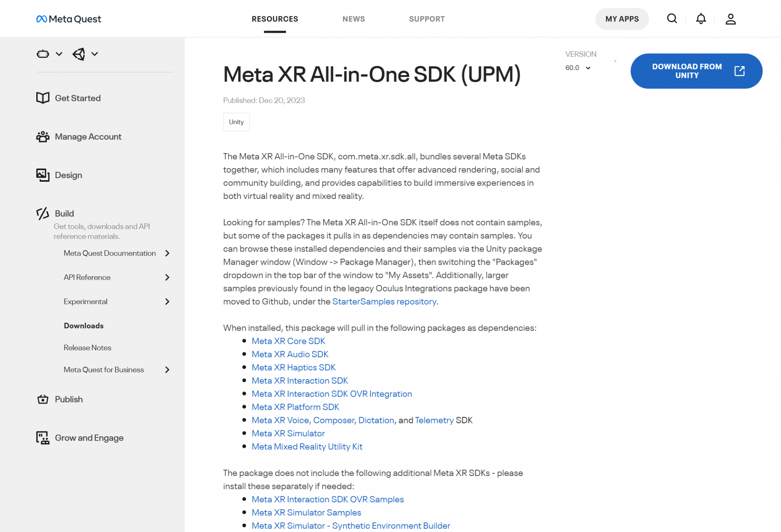Click the Unity tag below the title
Image resolution: width=781 pixels, height=532 pixels.
[x=236, y=122]
